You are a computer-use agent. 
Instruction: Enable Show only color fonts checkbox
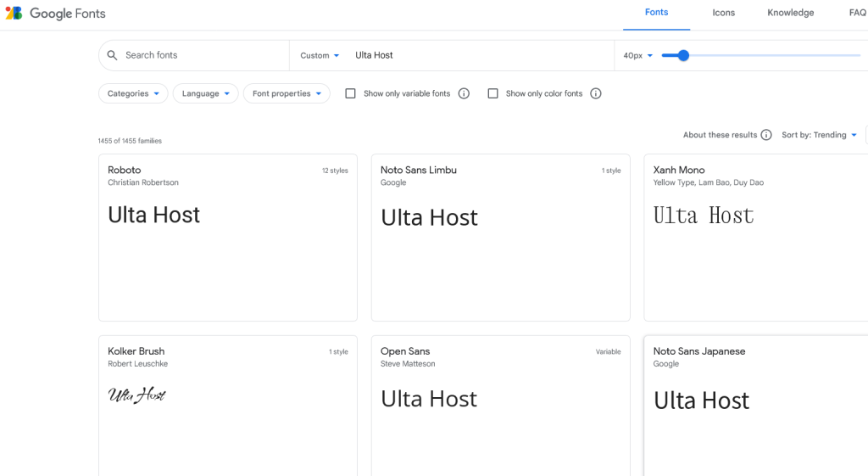pos(492,93)
